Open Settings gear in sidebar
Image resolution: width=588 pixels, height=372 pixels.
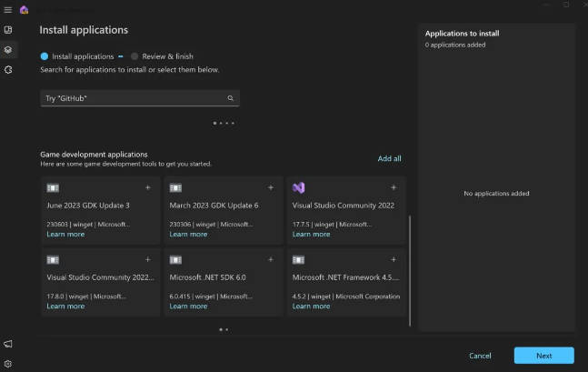pyautogui.click(x=8, y=364)
